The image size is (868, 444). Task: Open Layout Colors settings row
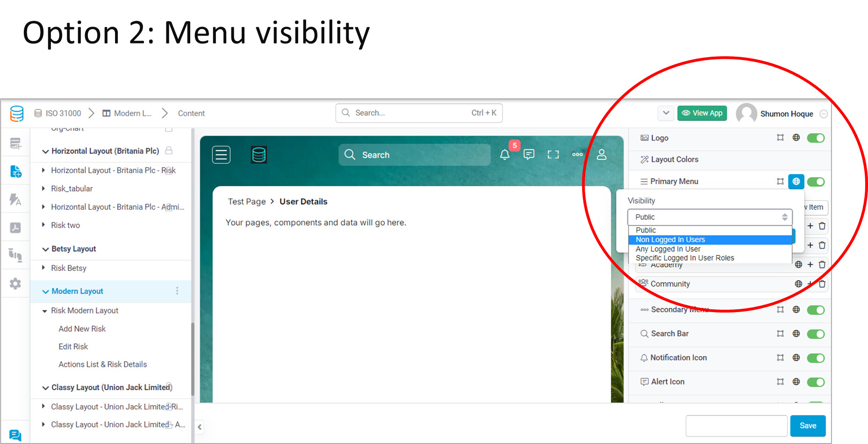click(x=729, y=160)
